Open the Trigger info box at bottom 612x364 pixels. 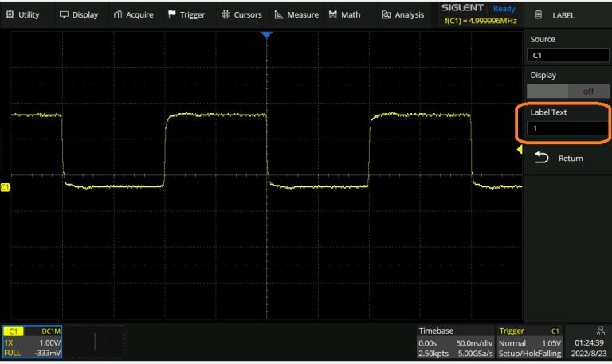point(529,342)
